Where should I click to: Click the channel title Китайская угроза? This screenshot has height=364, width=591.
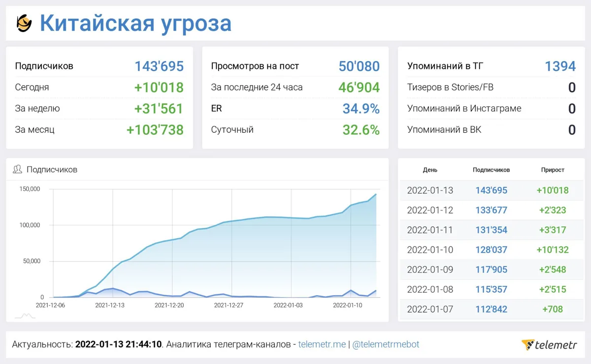click(135, 23)
